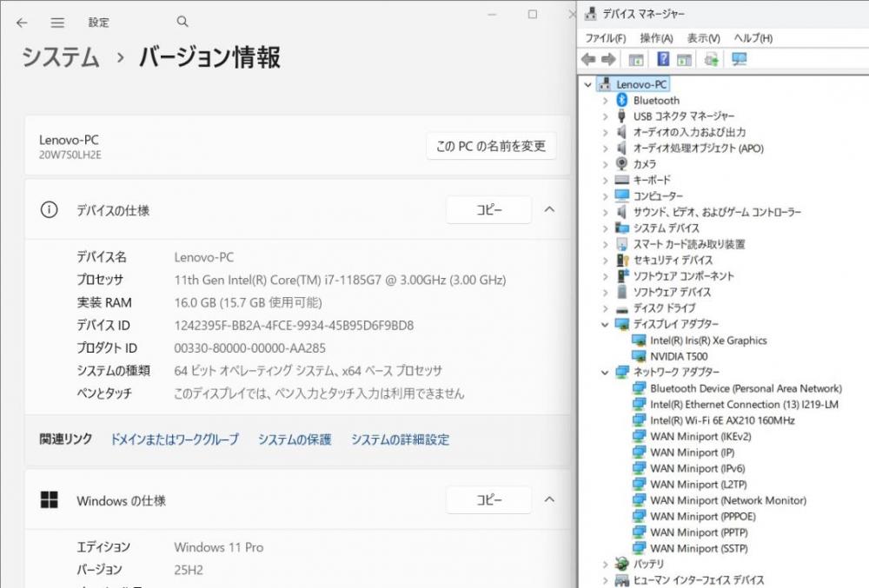Viewport: 869px width, 588px height.
Task: Select WAN Miniport (IPv6) entry
Action: [697, 468]
